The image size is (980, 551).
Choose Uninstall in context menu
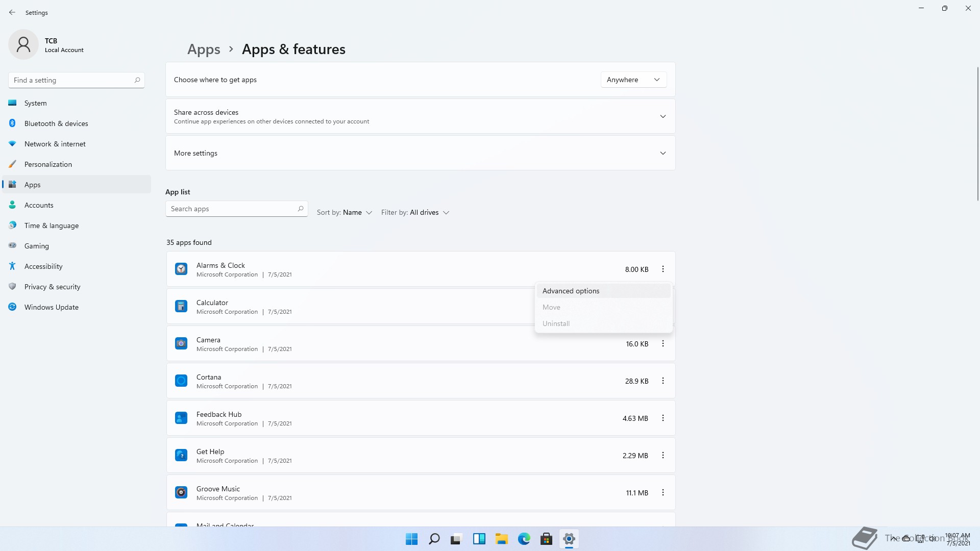(603, 323)
